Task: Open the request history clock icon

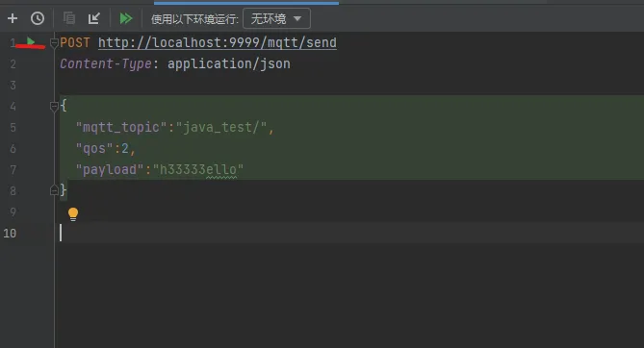Action: pos(38,18)
